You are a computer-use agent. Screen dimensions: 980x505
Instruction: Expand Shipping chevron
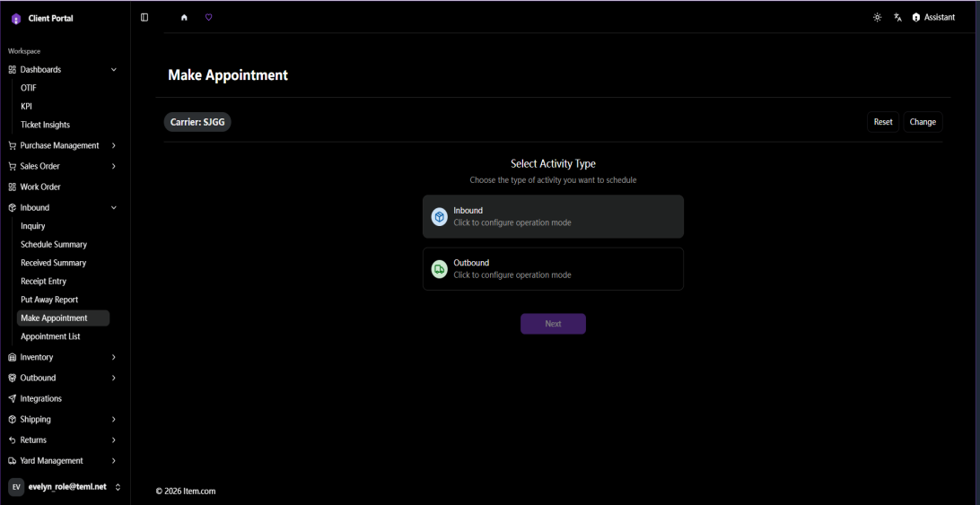(x=114, y=420)
